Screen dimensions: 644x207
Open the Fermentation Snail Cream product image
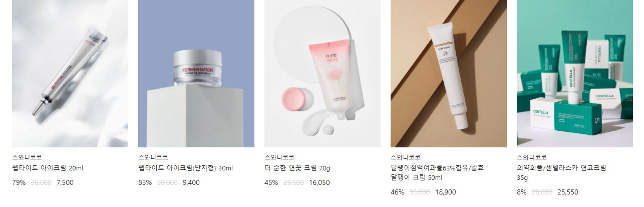(449, 74)
